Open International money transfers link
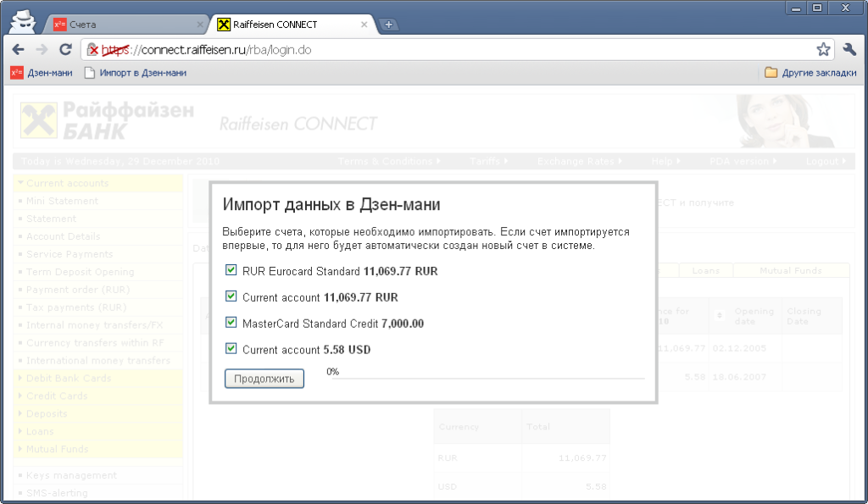868x504 pixels. click(x=98, y=360)
